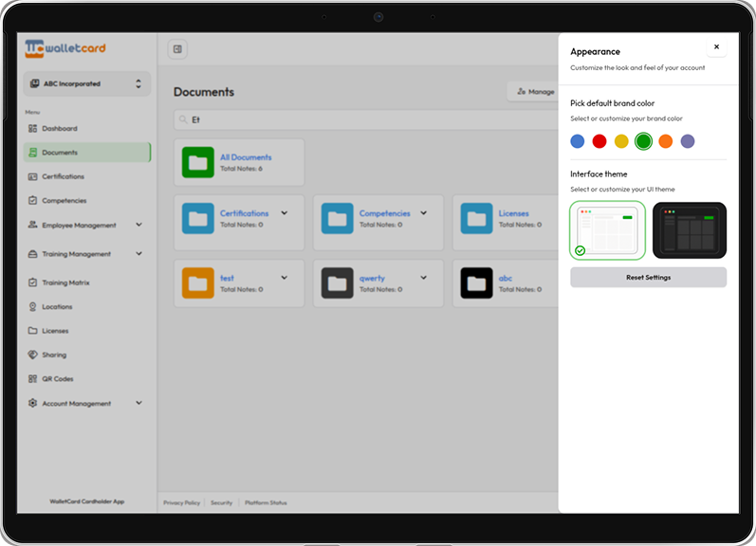The width and height of the screenshot is (756, 546).
Task: Pick the orange brand color
Action: click(665, 141)
